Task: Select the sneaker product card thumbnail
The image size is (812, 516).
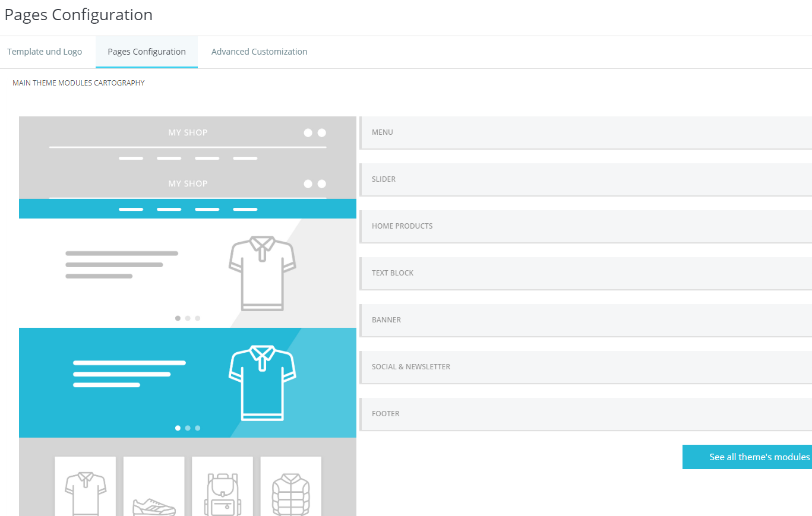Action: click(x=154, y=486)
